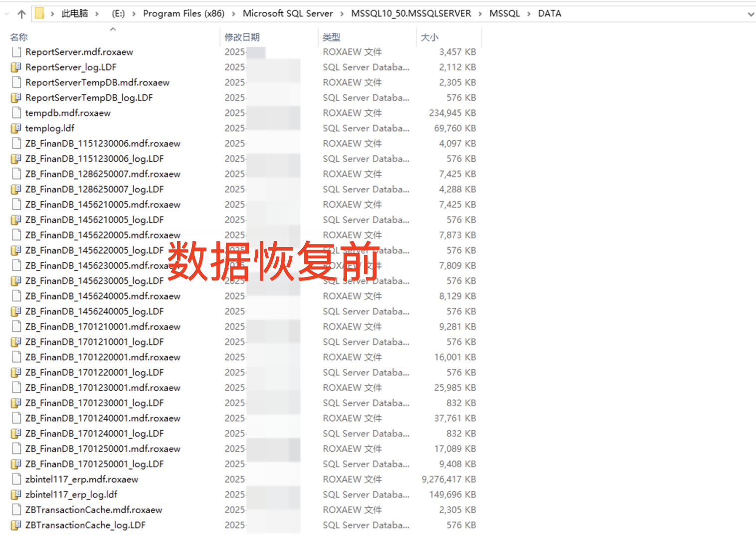Click file icon of ZB_FinanDB_1701230001.mdf.roxaew
Image resolution: width=756 pixels, height=537 pixels.
[16, 387]
